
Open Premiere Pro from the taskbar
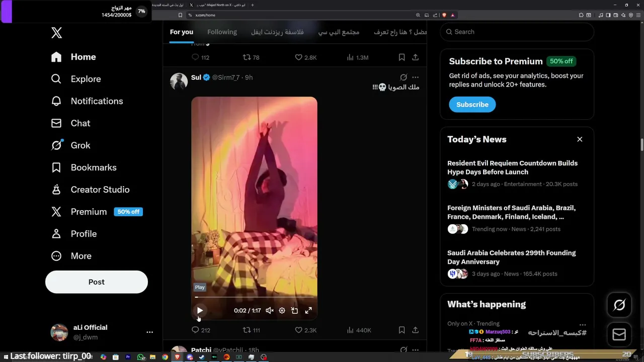[128, 357]
